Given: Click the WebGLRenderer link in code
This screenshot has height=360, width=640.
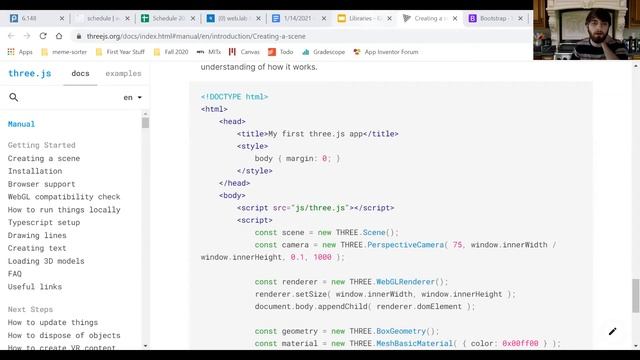Looking at the screenshot, I should (x=405, y=282).
